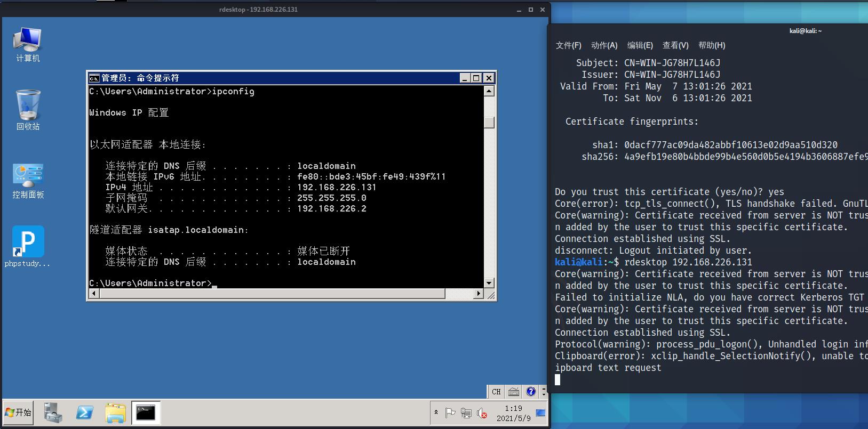
Task: Click the command prompt title bar icon
Action: (x=94, y=78)
